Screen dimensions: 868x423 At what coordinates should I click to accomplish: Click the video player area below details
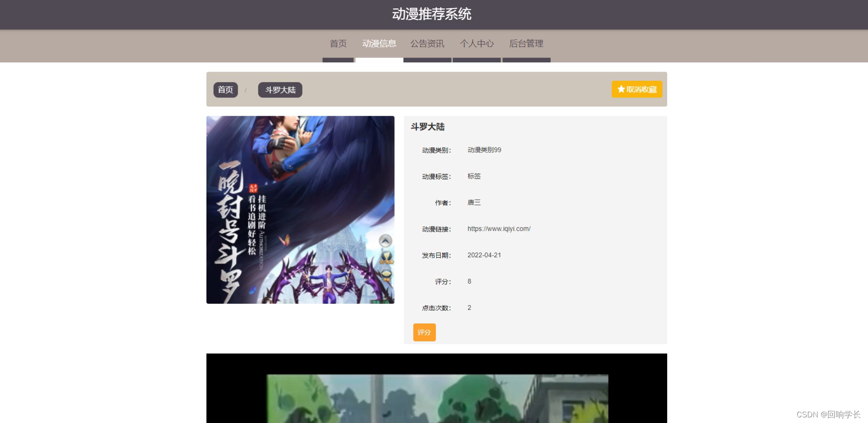(436, 394)
